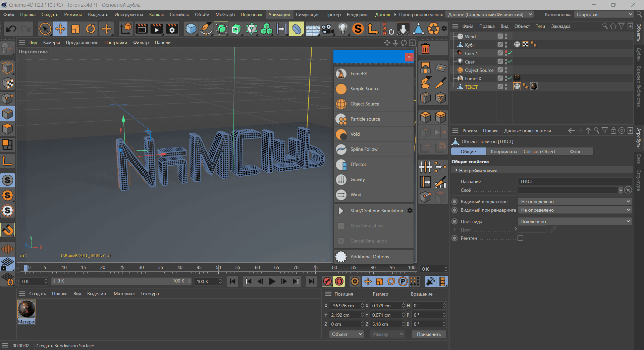The width and height of the screenshot is (644, 350).
Task: Click Start/Continue Simulation
Action: tap(377, 211)
